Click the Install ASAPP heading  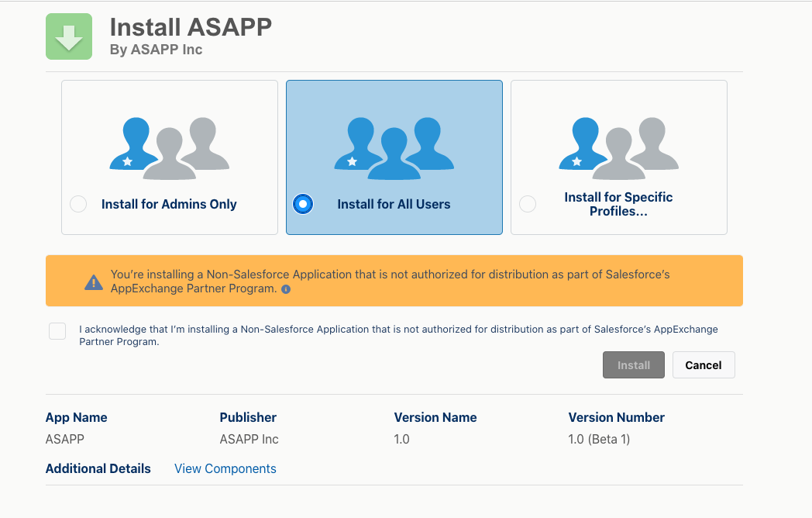[191, 27]
